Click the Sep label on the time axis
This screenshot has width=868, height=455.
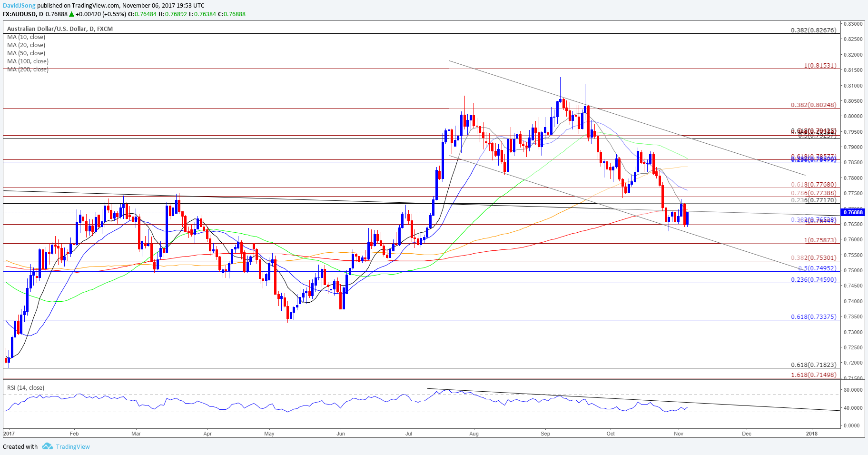545,434
